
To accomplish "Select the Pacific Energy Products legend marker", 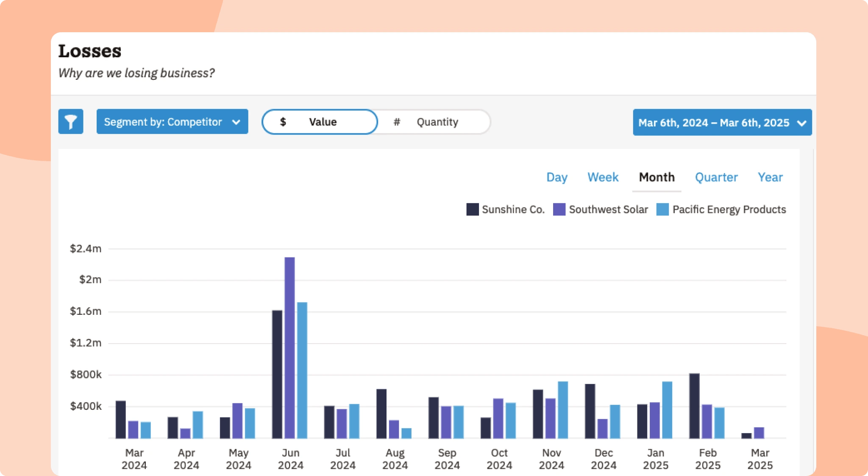I will point(662,209).
